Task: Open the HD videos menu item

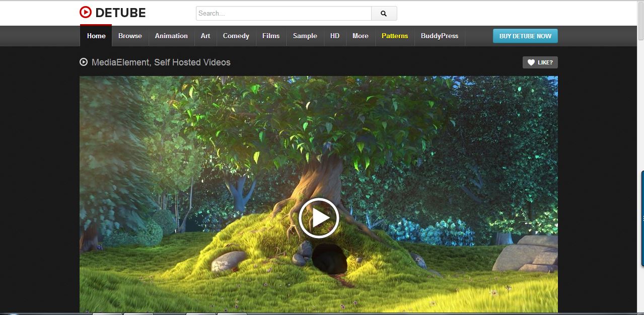Action: (x=335, y=36)
